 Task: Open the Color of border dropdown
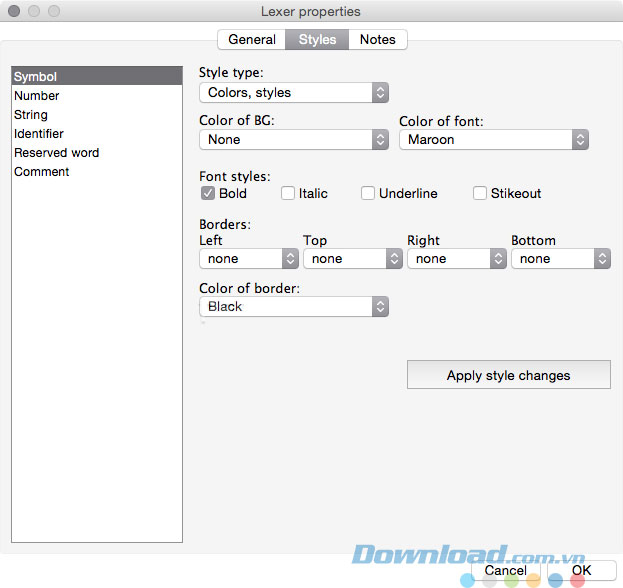(293, 307)
